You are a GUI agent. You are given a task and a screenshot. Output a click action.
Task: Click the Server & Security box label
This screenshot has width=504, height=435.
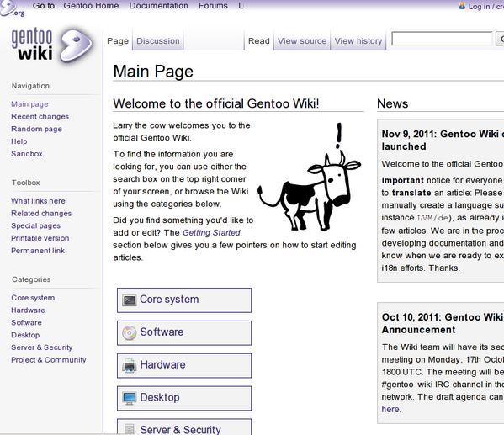coord(180,430)
